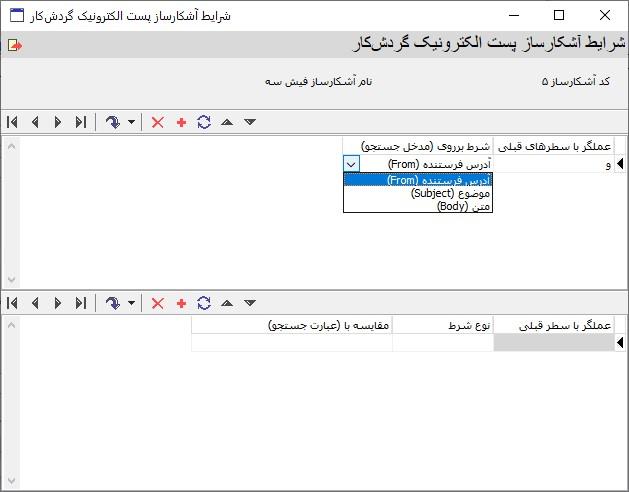This screenshot has height=492, width=629.
Task: Collapse the search condition combo box arrow
Action: [x=351, y=164]
